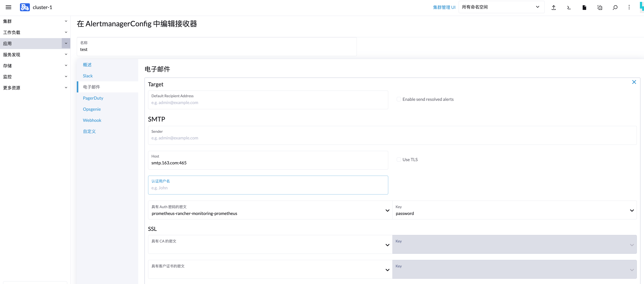Open the three-dot more options menu
The image size is (644, 284).
pyautogui.click(x=629, y=7)
